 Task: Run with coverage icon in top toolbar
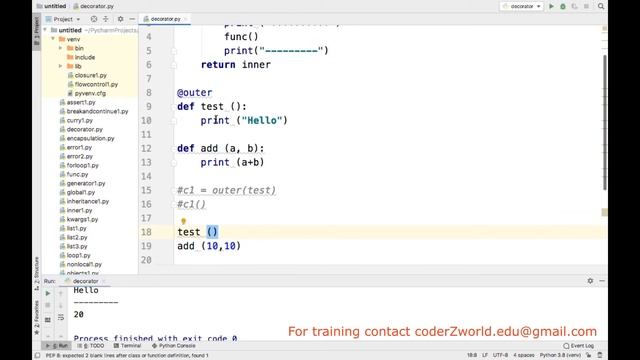[574, 6]
